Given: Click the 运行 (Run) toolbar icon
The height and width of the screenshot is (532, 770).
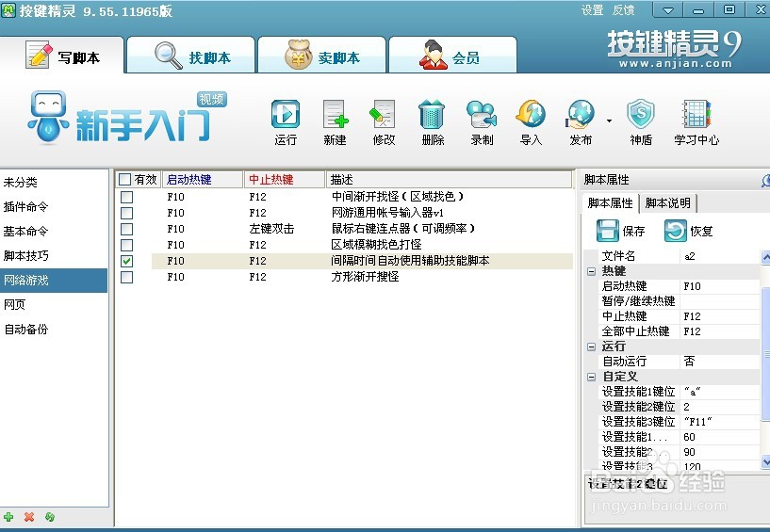Looking at the screenshot, I should (286, 115).
